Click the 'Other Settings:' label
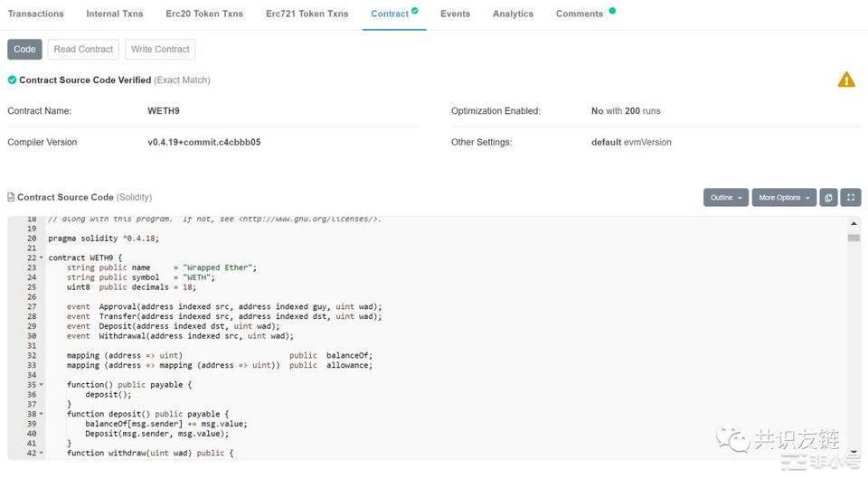The image size is (868, 478). pyautogui.click(x=481, y=142)
